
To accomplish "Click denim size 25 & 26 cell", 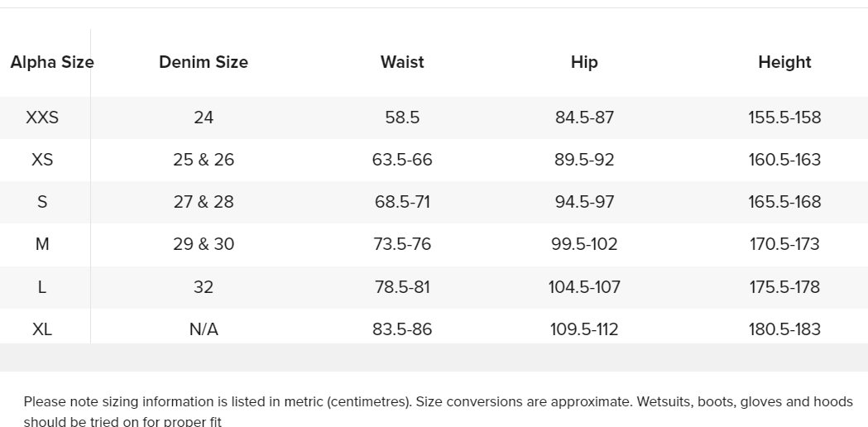I will pyautogui.click(x=204, y=160).
